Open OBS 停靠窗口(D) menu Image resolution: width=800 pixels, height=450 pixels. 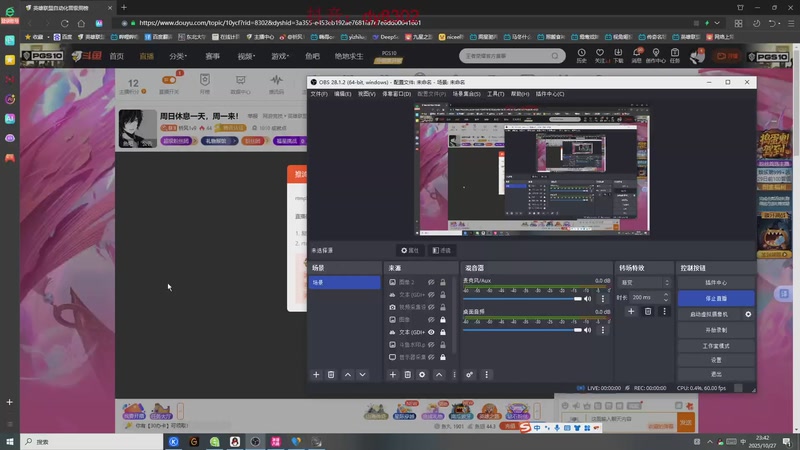click(396, 94)
